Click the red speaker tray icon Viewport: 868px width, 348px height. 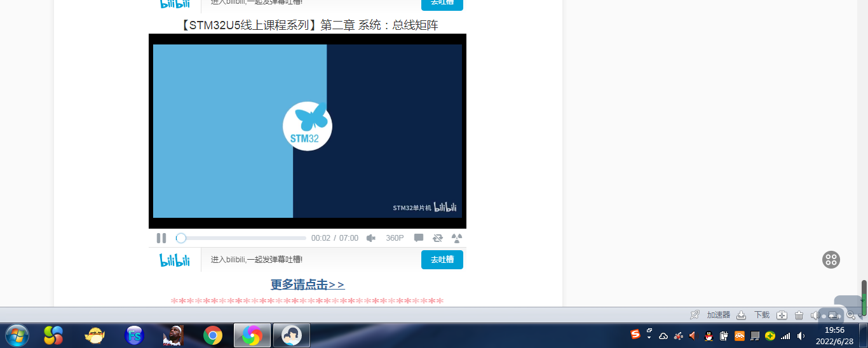(693, 336)
